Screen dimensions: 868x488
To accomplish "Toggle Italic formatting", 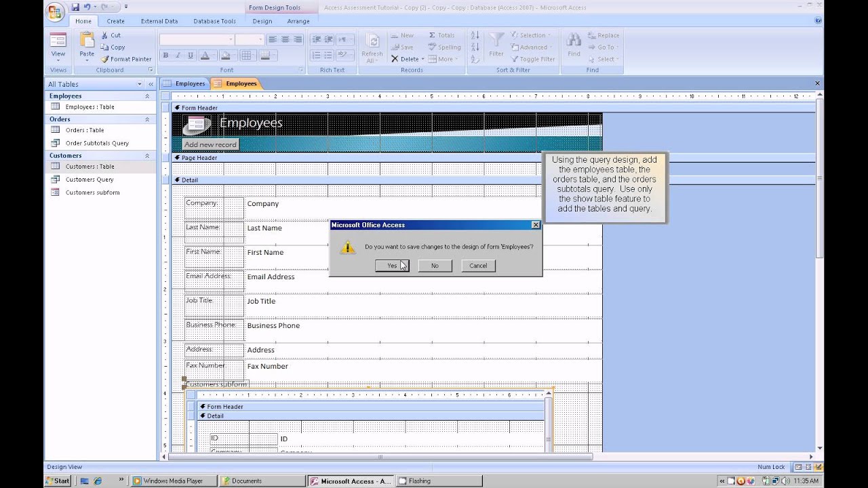I will click(x=178, y=56).
